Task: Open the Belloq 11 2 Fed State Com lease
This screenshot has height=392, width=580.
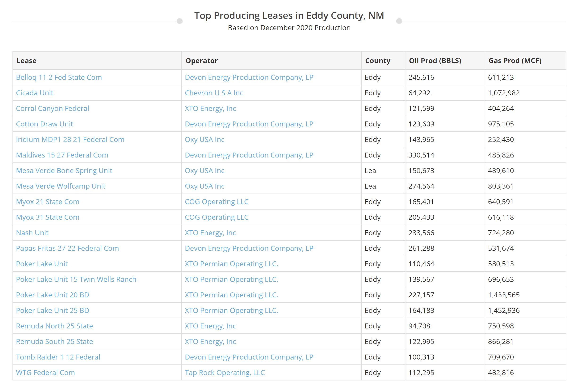Action: [59, 77]
